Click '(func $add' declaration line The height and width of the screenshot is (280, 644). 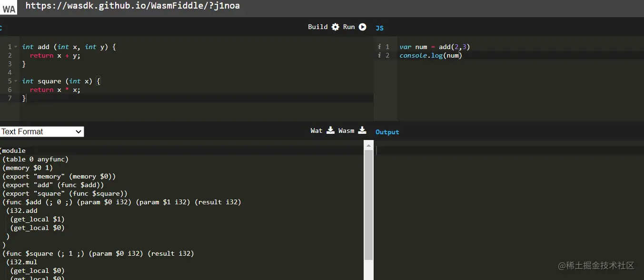tap(122, 202)
